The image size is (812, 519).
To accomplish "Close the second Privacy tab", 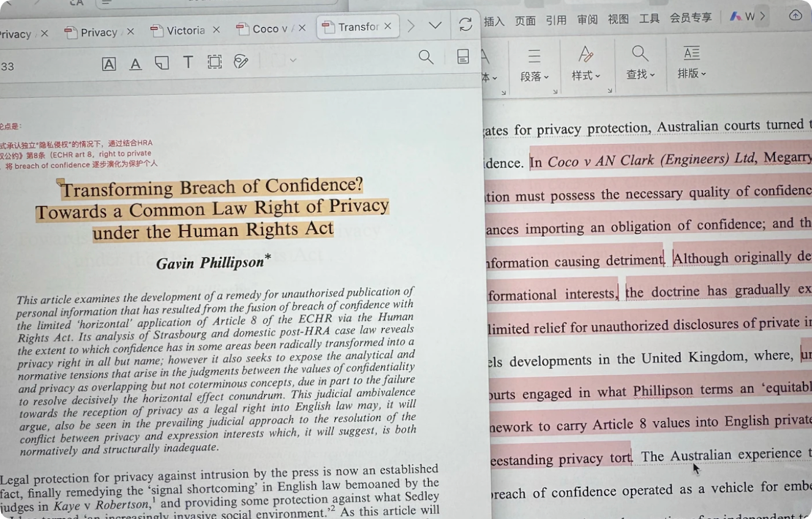I will click(130, 31).
